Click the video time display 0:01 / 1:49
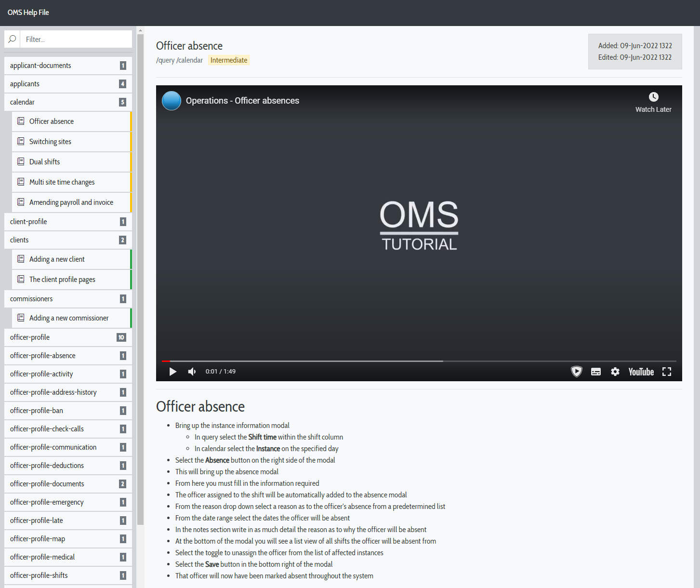The height and width of the screenshot is (588, 700). coord(221,372)
